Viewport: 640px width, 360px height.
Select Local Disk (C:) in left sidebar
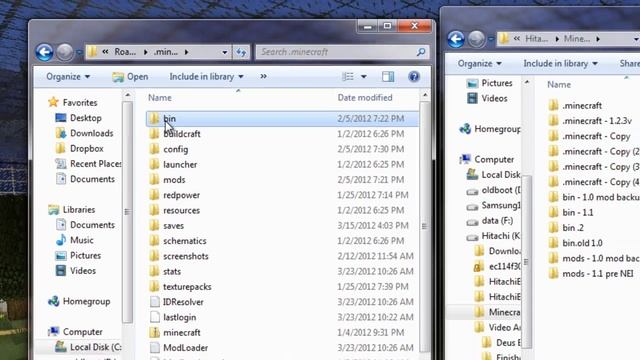coord(88,347)
